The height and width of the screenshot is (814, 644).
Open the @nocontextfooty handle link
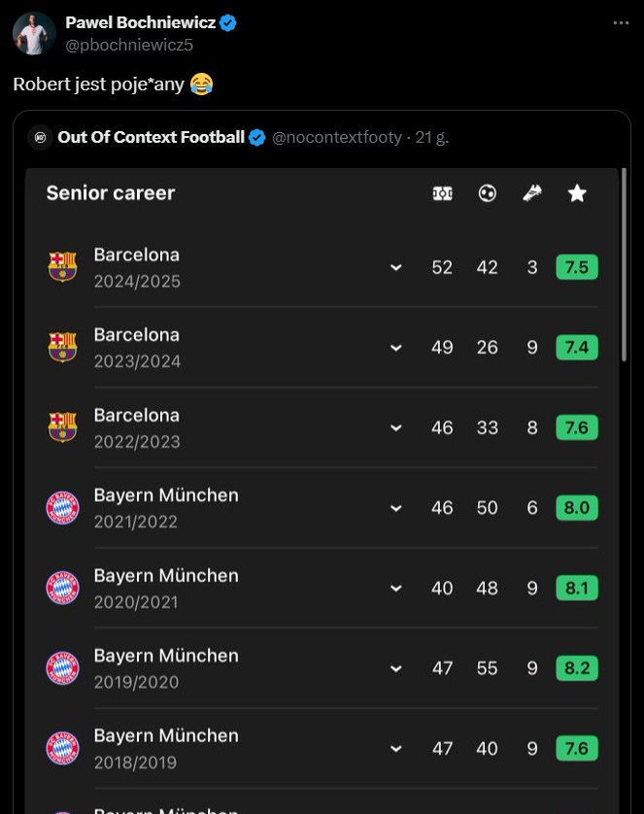tap(337, 137)
